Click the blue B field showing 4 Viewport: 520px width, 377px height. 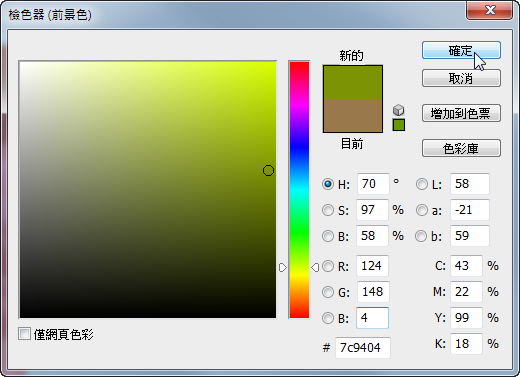pos(372,318)
